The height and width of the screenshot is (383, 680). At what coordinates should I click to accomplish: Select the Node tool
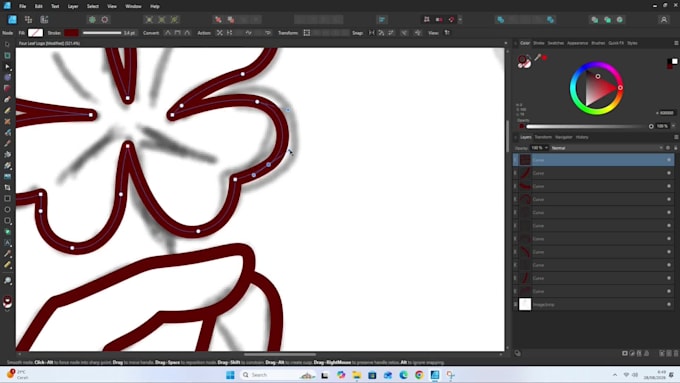tap(7, 67)
